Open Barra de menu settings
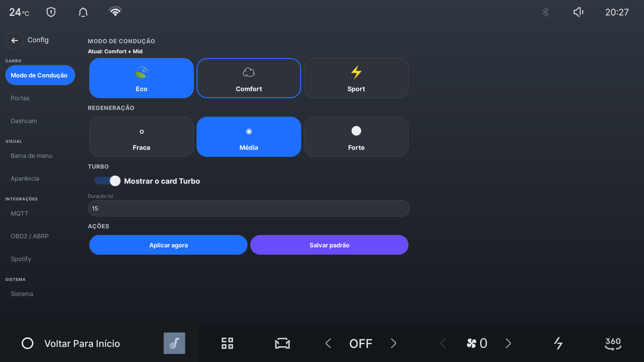This screenshot has height=362, width=644. [32, 156]
